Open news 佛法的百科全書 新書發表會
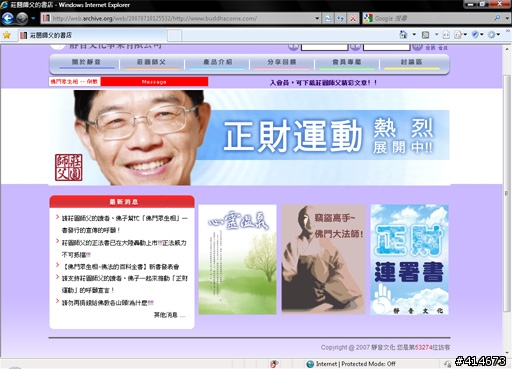Viewport: 512px width, 369px height. (120, 267)
